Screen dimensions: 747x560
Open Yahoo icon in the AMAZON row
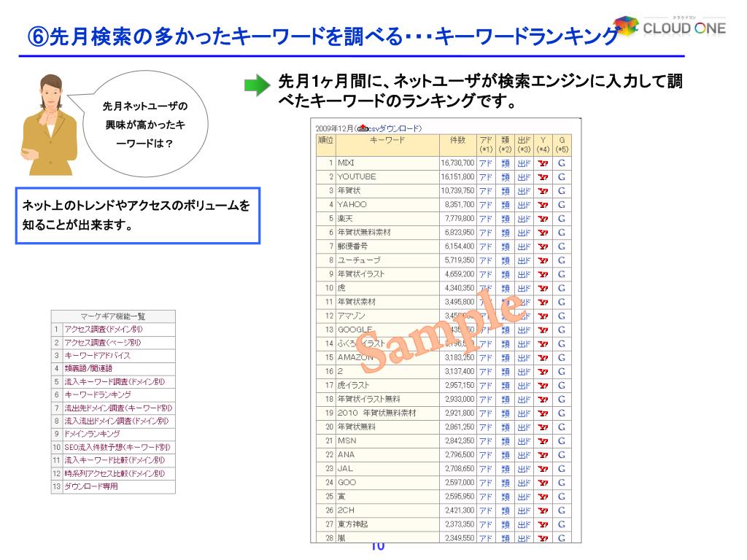(543, 357)
